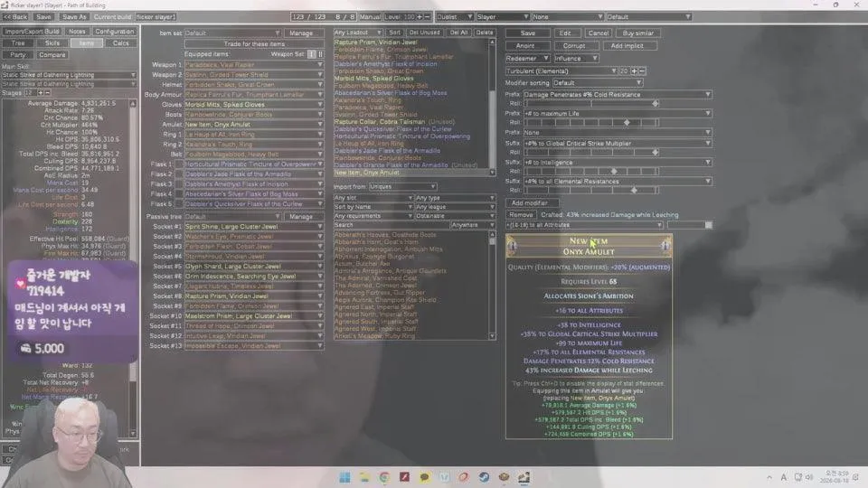The height and width of the screenshot is (488, 868).
Task: Select Rapture Prism, Viridian Jewel in item list
Action: pyautogui.click(x=375, y=42)
